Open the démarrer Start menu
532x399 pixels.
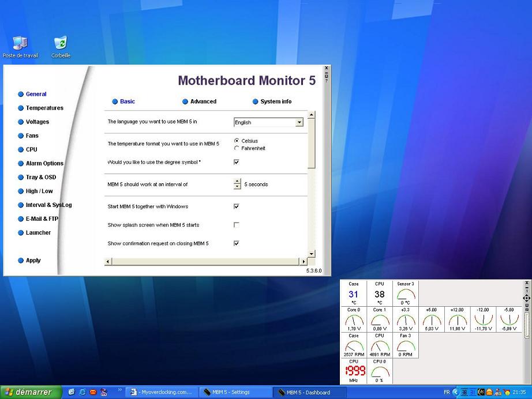point(31,392)
